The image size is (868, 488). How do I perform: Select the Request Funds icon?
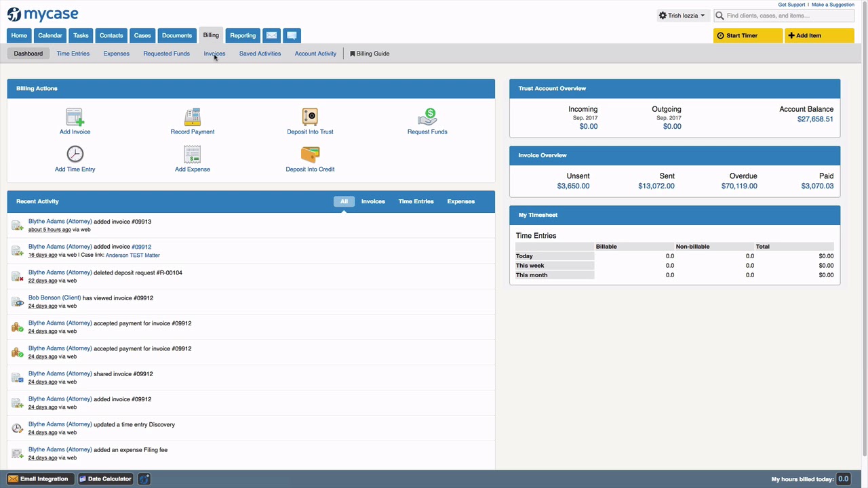click(427, 117)
